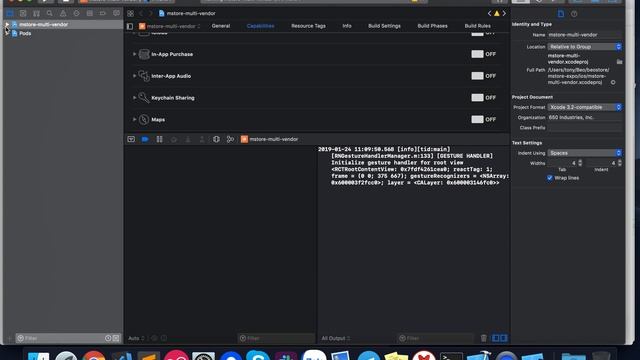Toggle the variables view pane button
The height and width of the screenshot is (360, 640).
point(496,338)
